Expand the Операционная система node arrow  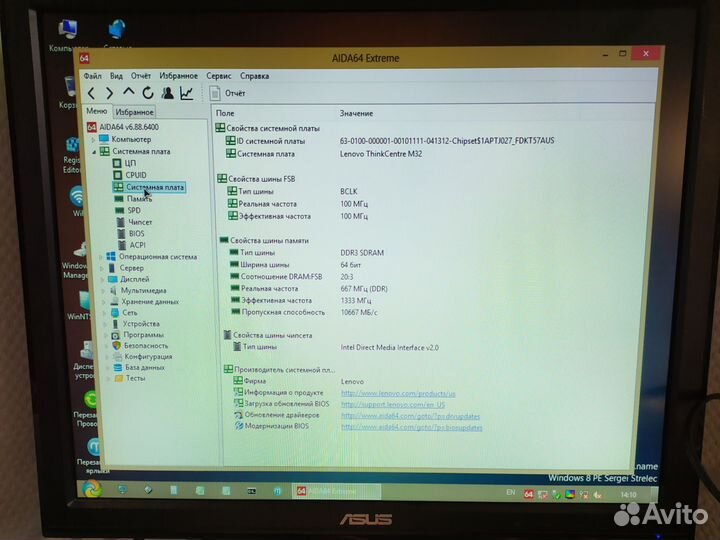pyautogui.click(x=101, y=257)
